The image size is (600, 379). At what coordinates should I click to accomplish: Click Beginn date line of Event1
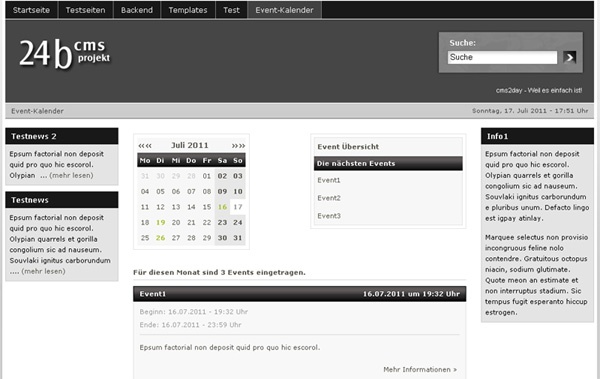[194, 312]
